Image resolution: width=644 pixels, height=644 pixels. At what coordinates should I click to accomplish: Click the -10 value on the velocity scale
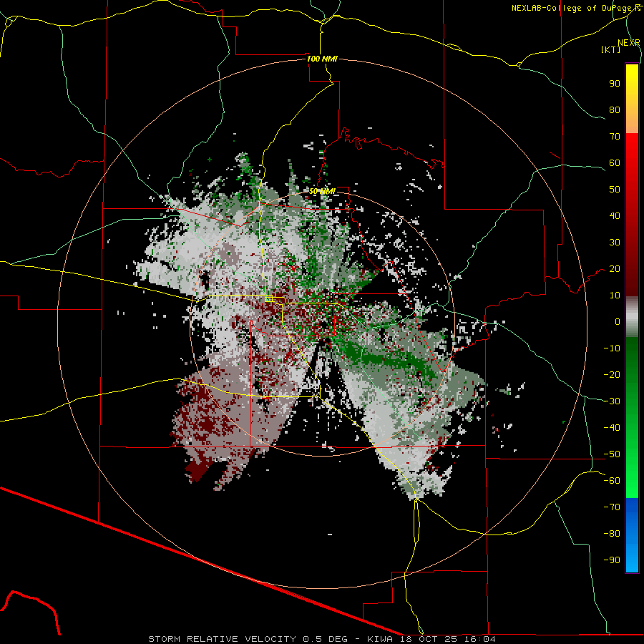612,348
